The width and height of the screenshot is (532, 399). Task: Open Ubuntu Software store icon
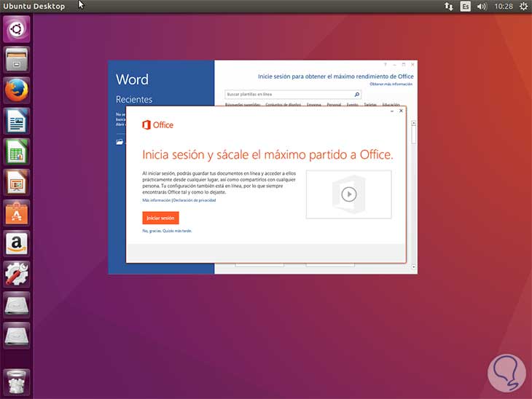point(17,213)
